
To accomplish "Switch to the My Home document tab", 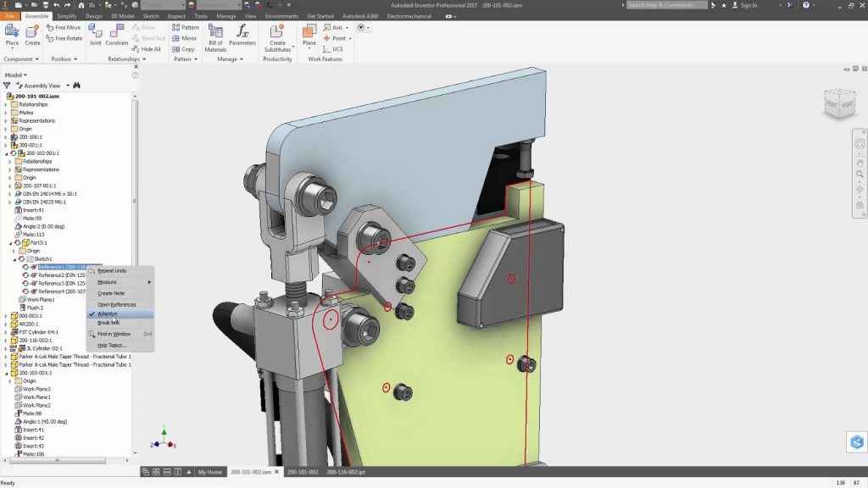I will click(x=208, y=471).
